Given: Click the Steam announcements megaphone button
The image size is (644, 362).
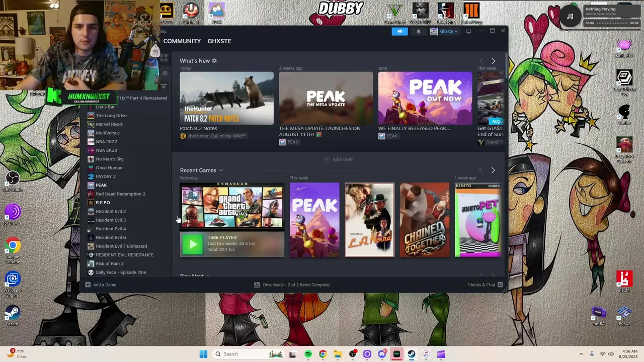Looking at the screenshot, I should pos(399,31).
